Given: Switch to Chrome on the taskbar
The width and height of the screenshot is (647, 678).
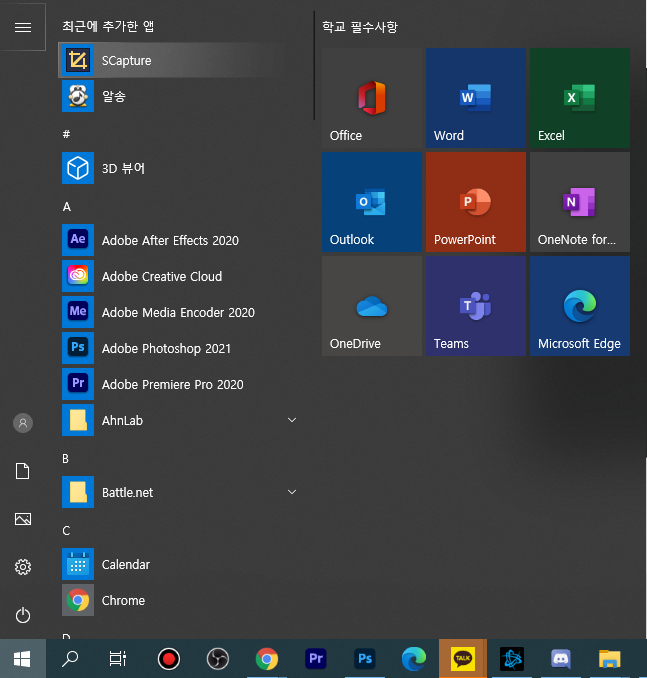Looking at the screenshot, I should coord(267,659).
